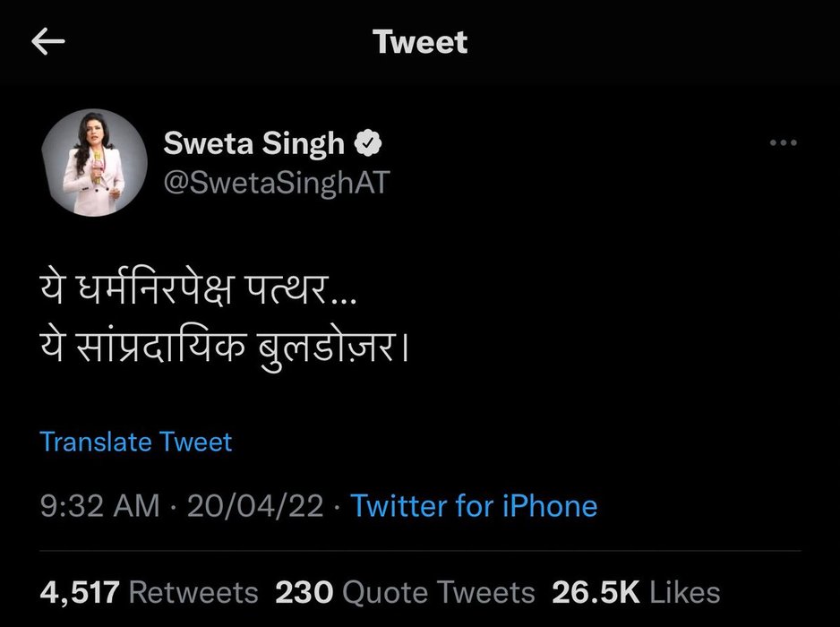The height and width of the screenshot is (627, 840).
Task: Open Sweta Singh's profile picture
Action: click(x=94, y=163)
